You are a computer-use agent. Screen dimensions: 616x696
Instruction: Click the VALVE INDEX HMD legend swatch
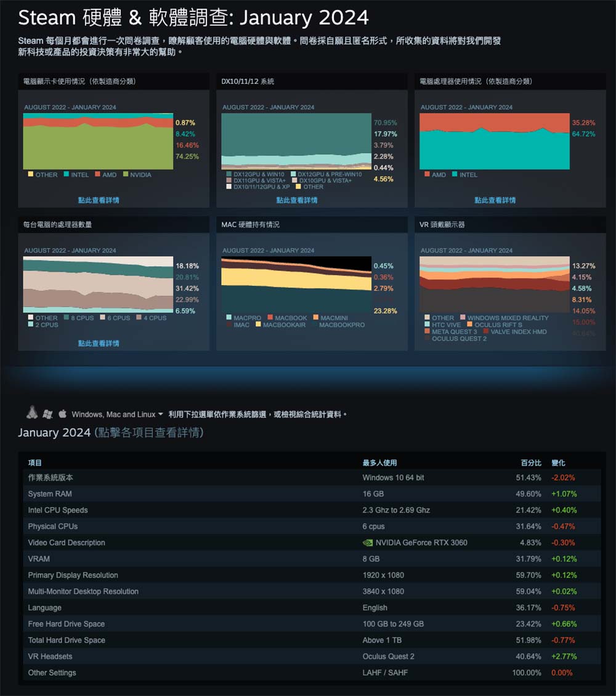(486, 331)
